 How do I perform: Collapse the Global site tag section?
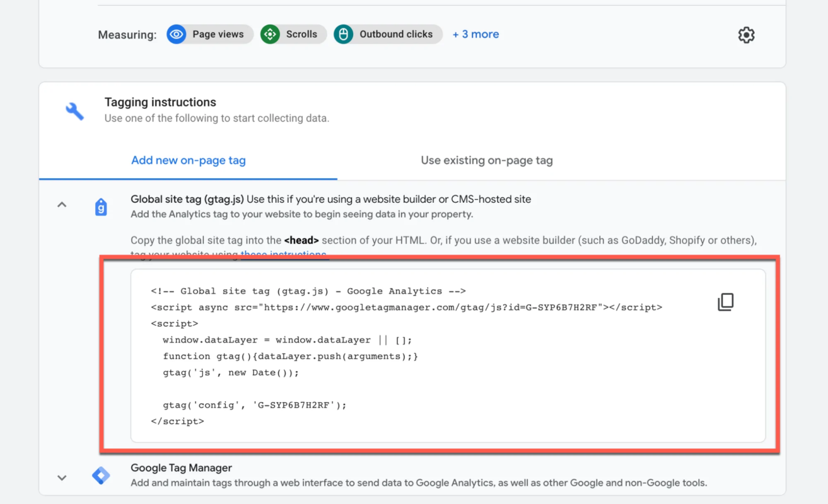(x=62, y=205)
